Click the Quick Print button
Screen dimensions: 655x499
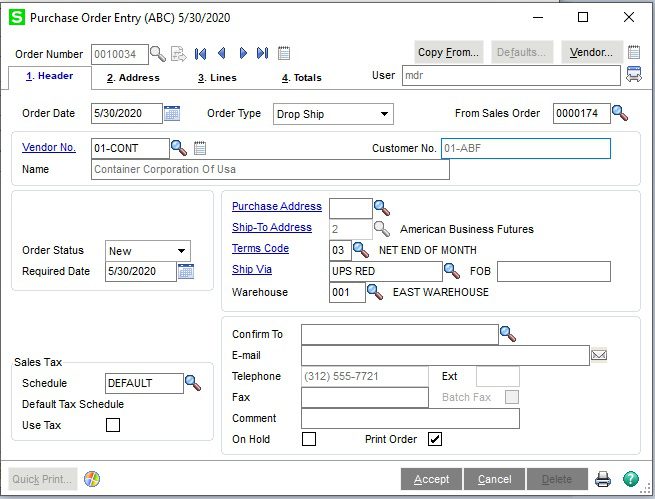[x=43, y=479]
